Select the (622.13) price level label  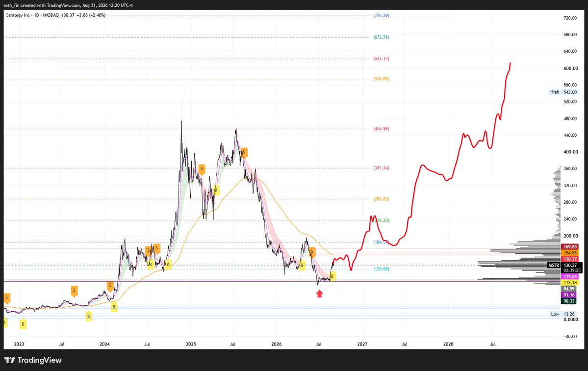tap(381, 59)
